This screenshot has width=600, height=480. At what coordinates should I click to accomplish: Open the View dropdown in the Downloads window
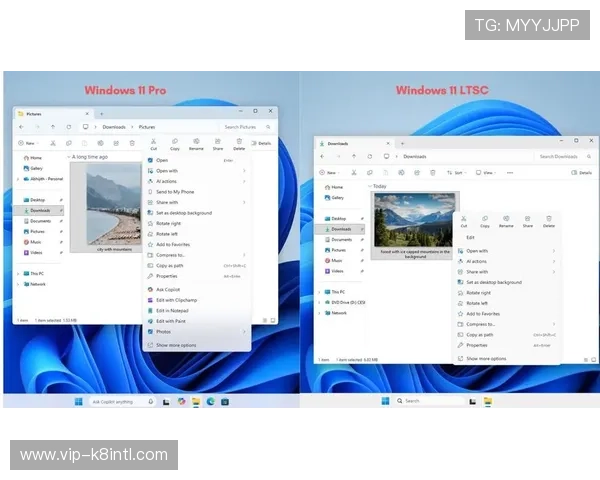point(486,173)
